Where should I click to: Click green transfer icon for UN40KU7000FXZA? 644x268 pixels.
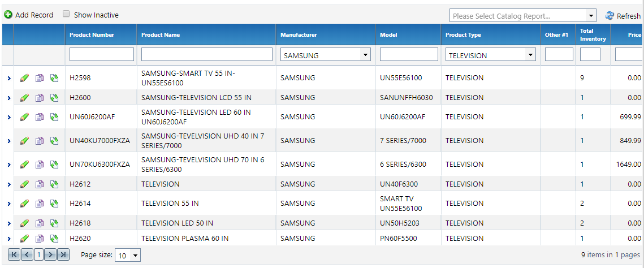coord(54,141)
